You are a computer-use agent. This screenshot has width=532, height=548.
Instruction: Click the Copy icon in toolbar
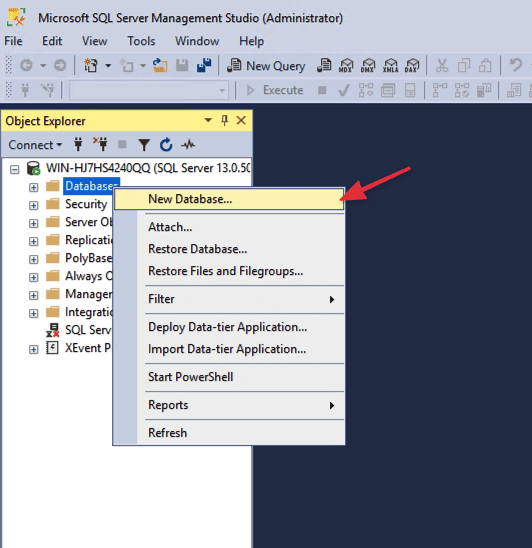coord(464,65)
